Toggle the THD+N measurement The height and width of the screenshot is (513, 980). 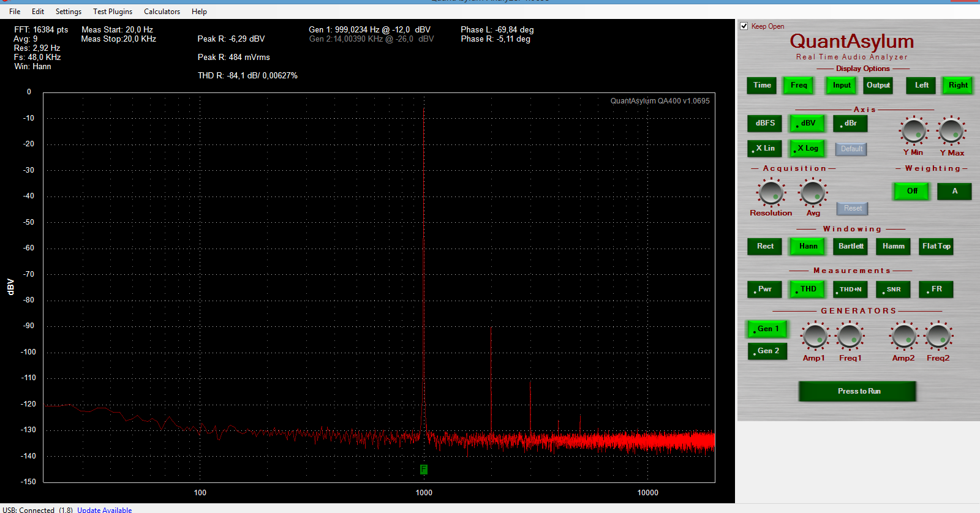tap(850, 289)
